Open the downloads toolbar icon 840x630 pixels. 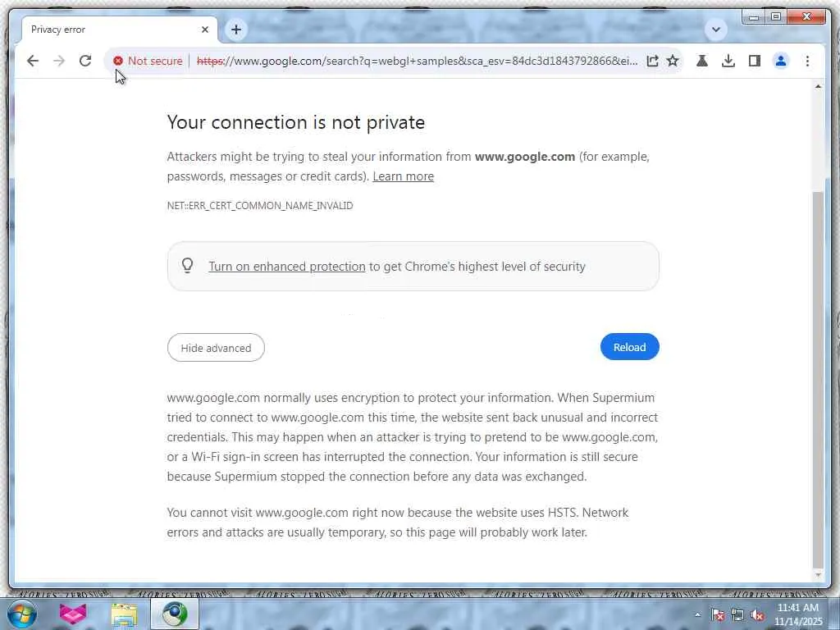(x=728, y=61)
